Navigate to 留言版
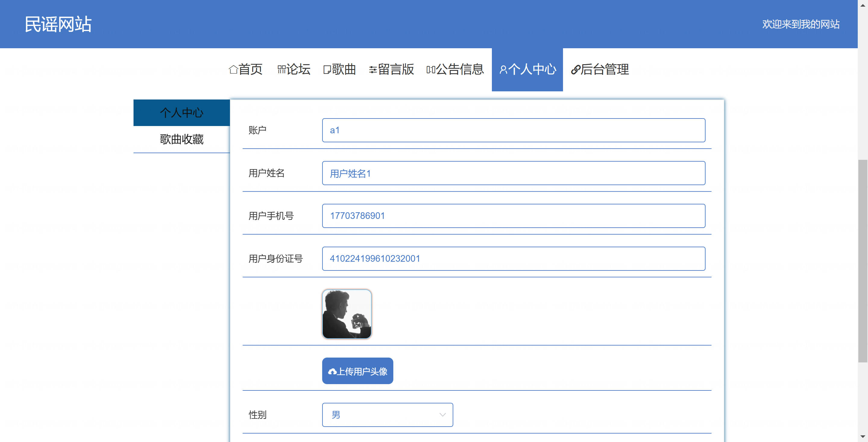The image size is (868, 442). click(x=392, y=69)
